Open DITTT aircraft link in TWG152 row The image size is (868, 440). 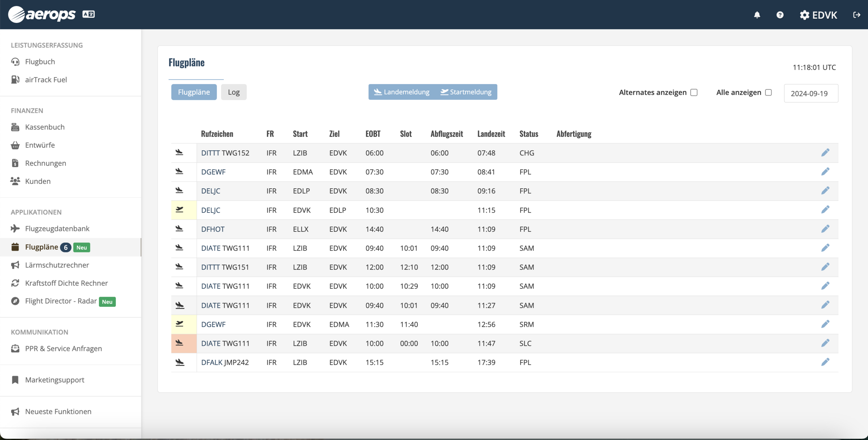click(210, 153)
